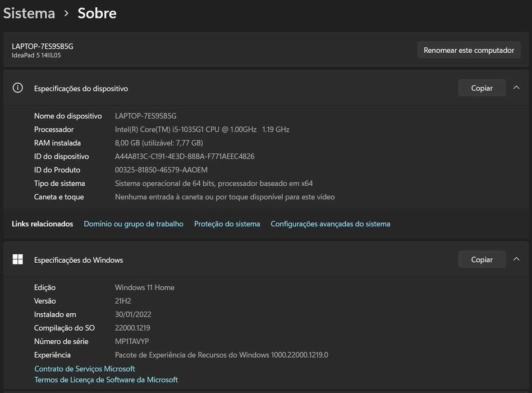
Task: Open Contrato de Serviços Microsoft link
Action: (x=85, y=368)
